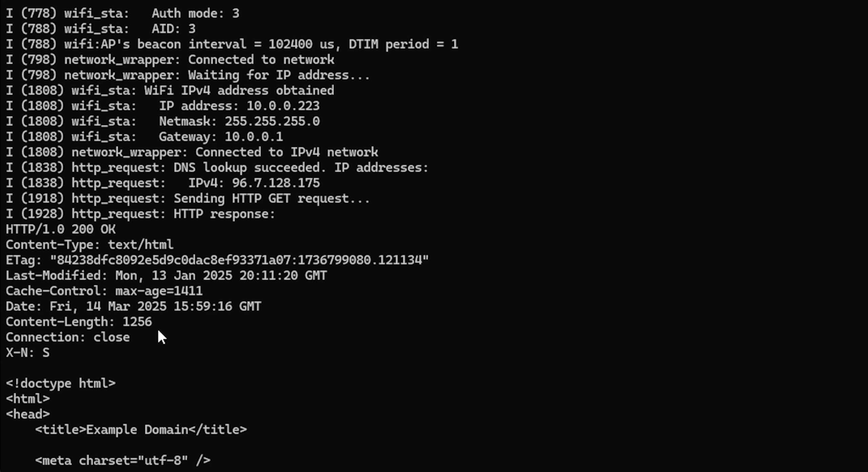Click the Gateway 10.0.0.1 value
Screen dimensions: 868x472
[x=254, y=137]
